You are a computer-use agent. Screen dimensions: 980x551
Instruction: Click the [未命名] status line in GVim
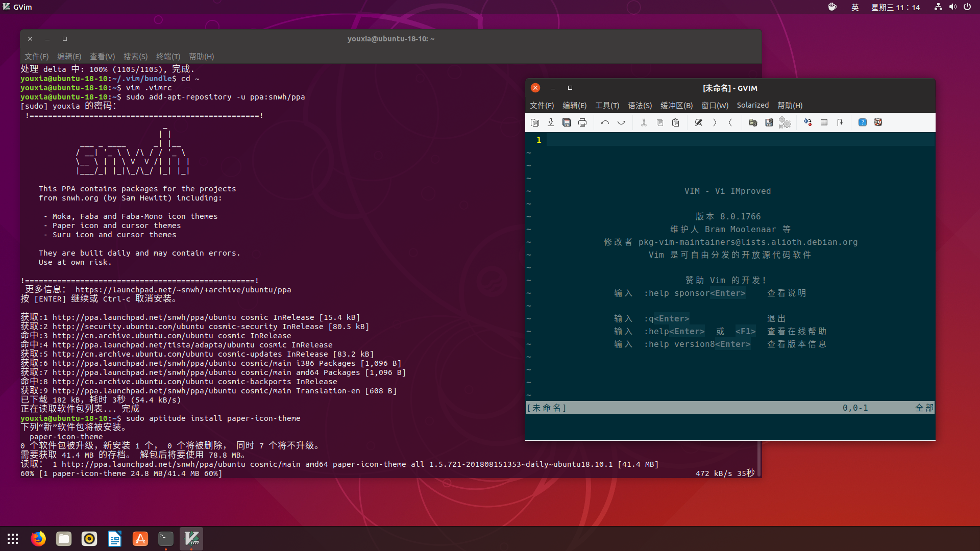point(730,408)
